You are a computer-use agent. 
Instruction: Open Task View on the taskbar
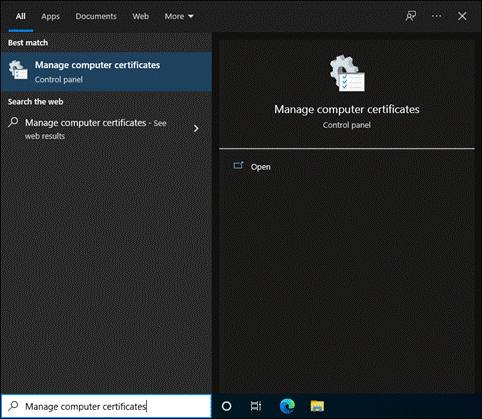pyautogui.click(x=256, y=406)
